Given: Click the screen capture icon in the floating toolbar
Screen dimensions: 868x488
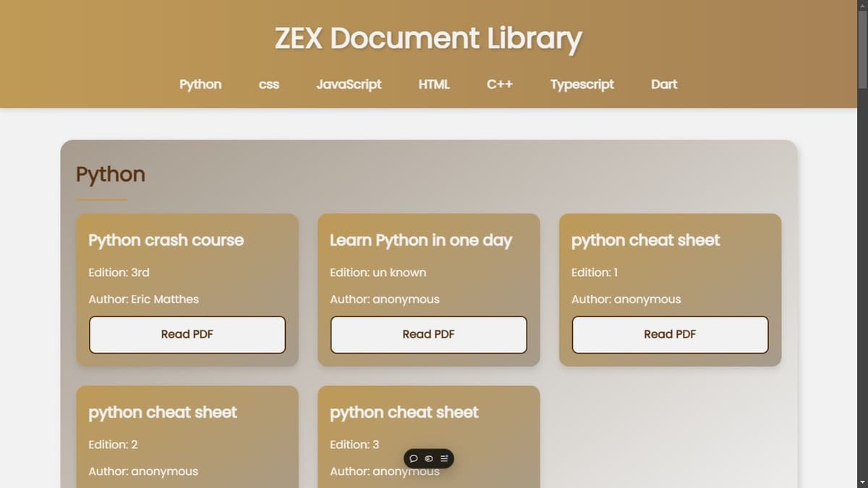Looking at the screenshot, I should point(428,458).
